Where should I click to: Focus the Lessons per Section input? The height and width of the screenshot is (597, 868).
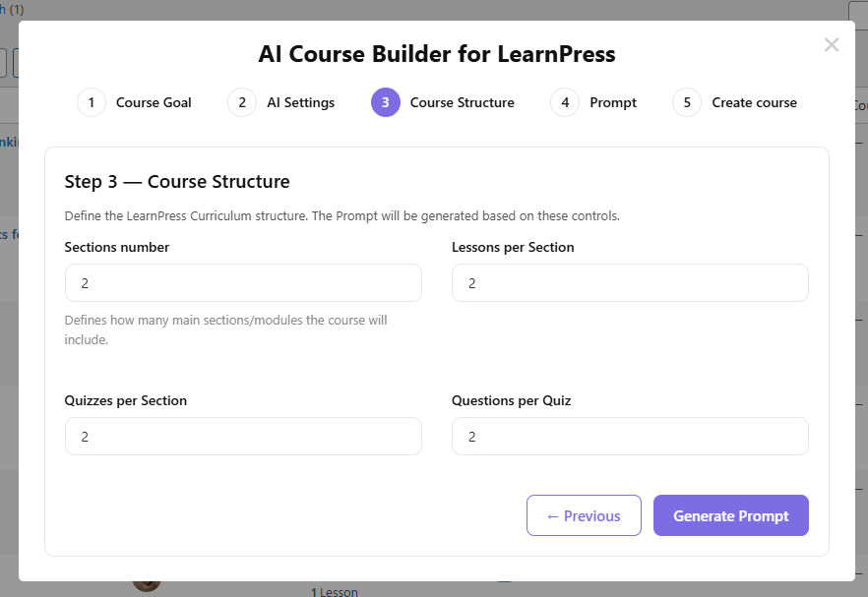[x=630, y=282]
